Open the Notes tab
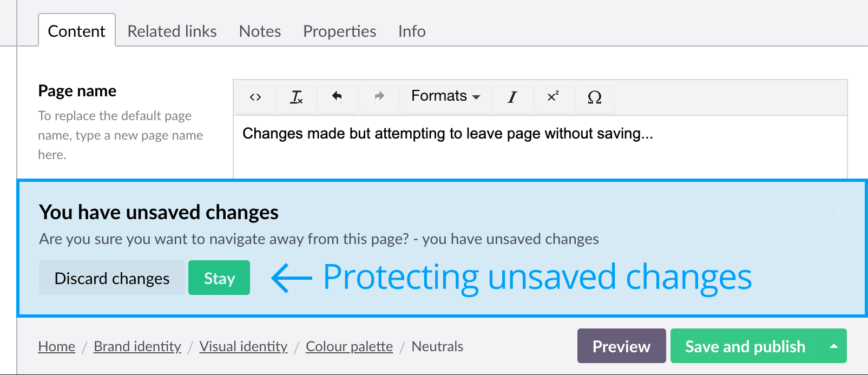This screenshot has width=868, height=375. [x=260, y=31]
